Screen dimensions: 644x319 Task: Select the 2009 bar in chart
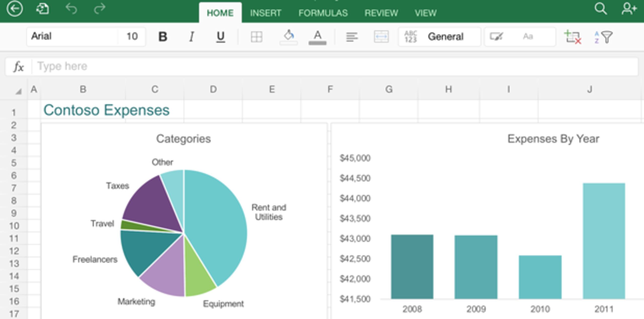(x=476, y=267)
